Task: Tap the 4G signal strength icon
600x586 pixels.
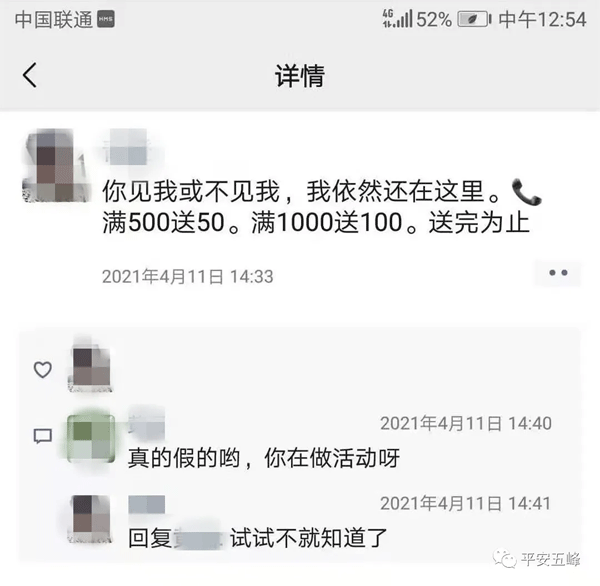Action: coord(398,18)
